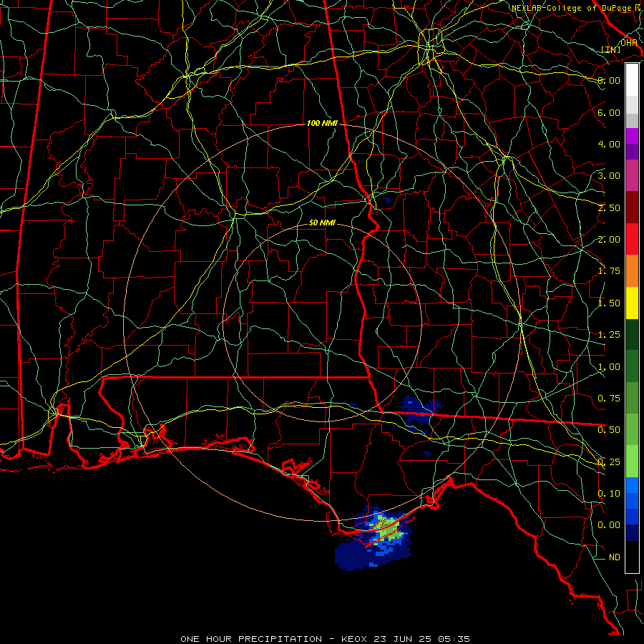
Task: Click the 1.50 legend value
Action: [609, 303]
